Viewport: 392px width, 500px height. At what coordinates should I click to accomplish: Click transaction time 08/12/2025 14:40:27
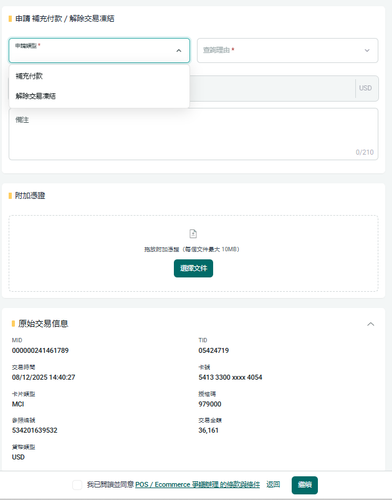(x=43, y=377)
